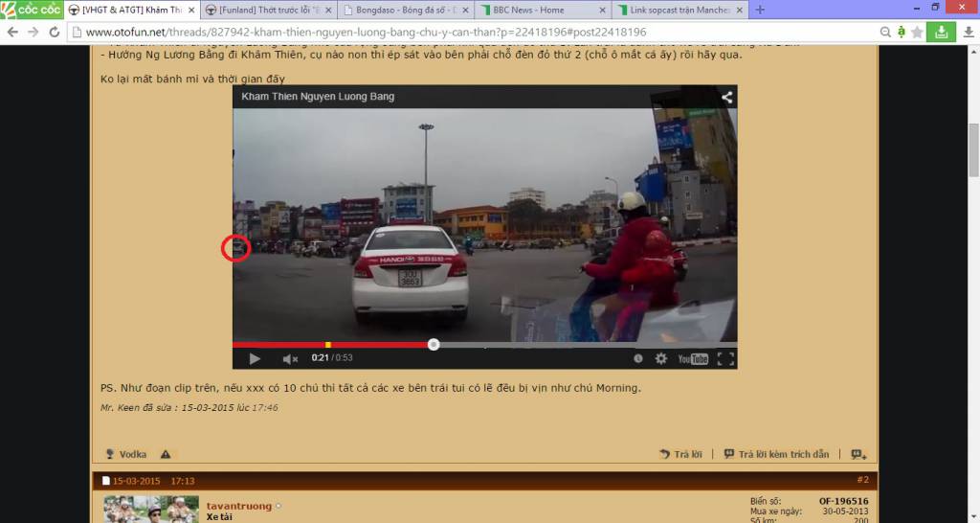Open the video on YouTube via the logo
Viewport: 980px width, 523px height.
click(x=693, y=358)
